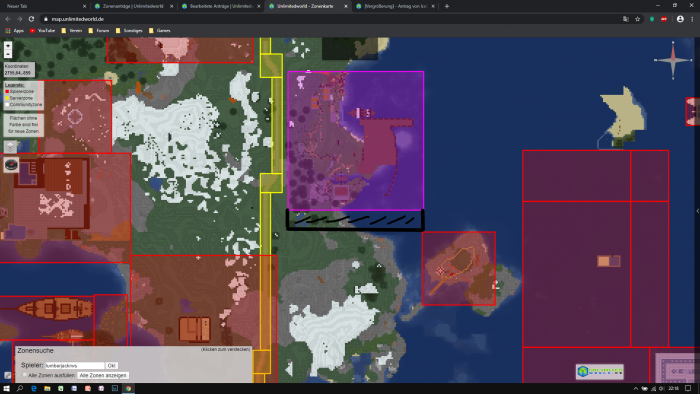Expand the side panel arrow at right edge
Viewport: 700px width, 394px height.
(x=697, y=211)
